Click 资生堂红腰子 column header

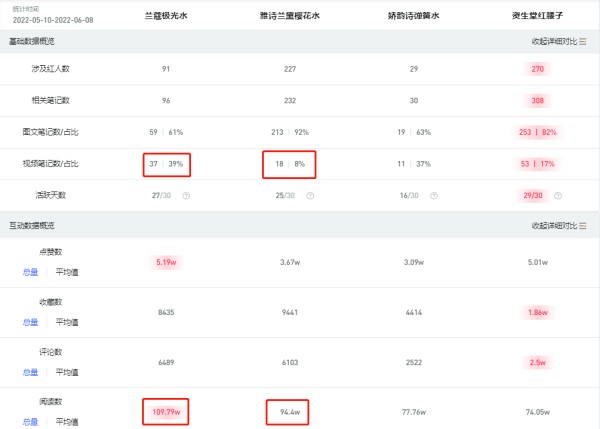coord(538,16)
